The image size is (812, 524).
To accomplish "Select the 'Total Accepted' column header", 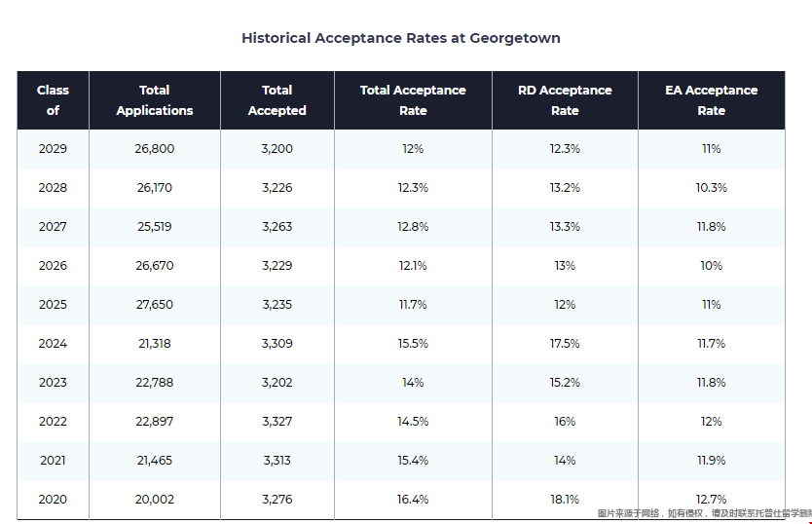I will pyautogui.click(x=277, y=100).
